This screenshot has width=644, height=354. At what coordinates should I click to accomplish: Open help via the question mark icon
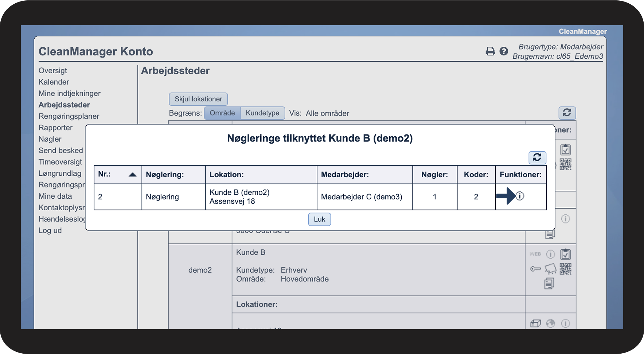coord(504,51)
